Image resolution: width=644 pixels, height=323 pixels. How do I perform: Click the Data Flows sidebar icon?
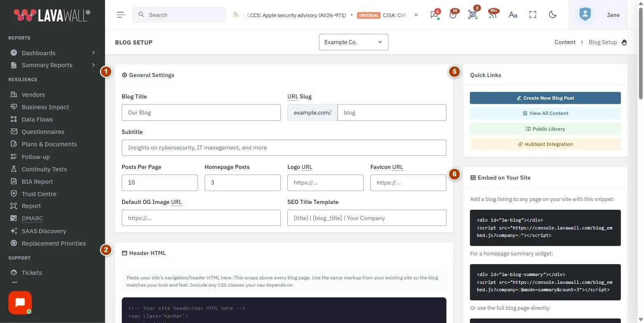[14, 119]
